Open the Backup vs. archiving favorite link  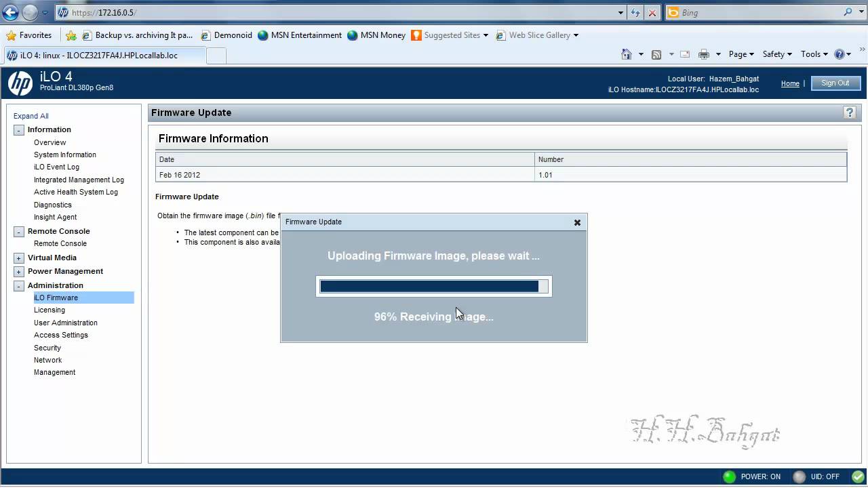(138, 35)
